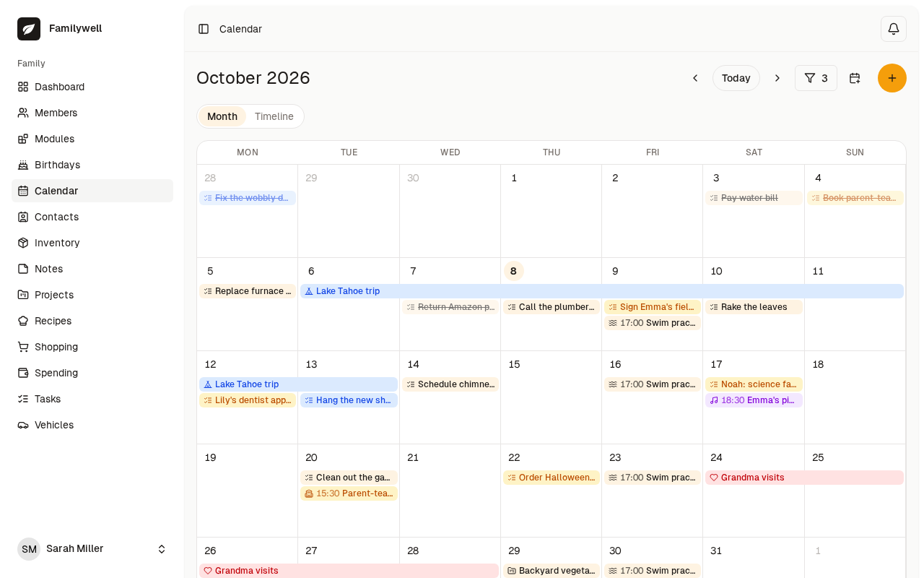Open Swim practice event on October 16

653,384
